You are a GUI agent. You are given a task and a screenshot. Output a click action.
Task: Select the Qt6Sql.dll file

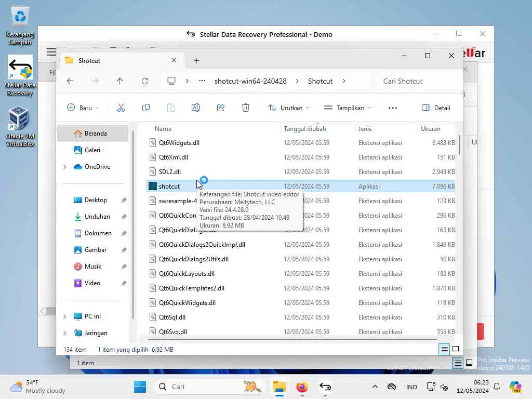coord(301,317)
